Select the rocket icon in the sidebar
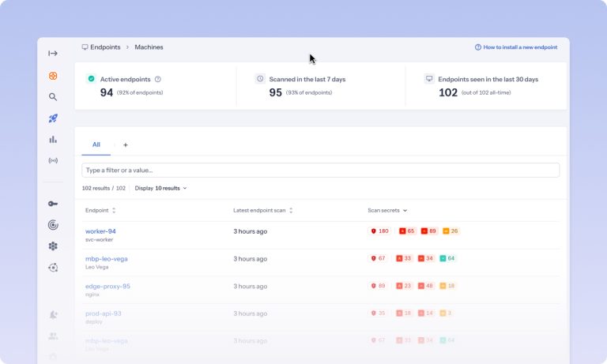 (53, 118)
